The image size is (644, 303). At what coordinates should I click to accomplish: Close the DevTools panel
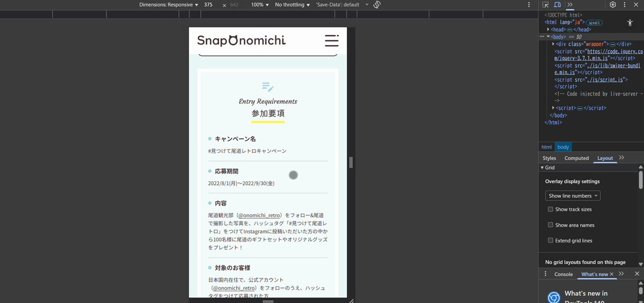[x=636, y=5]
